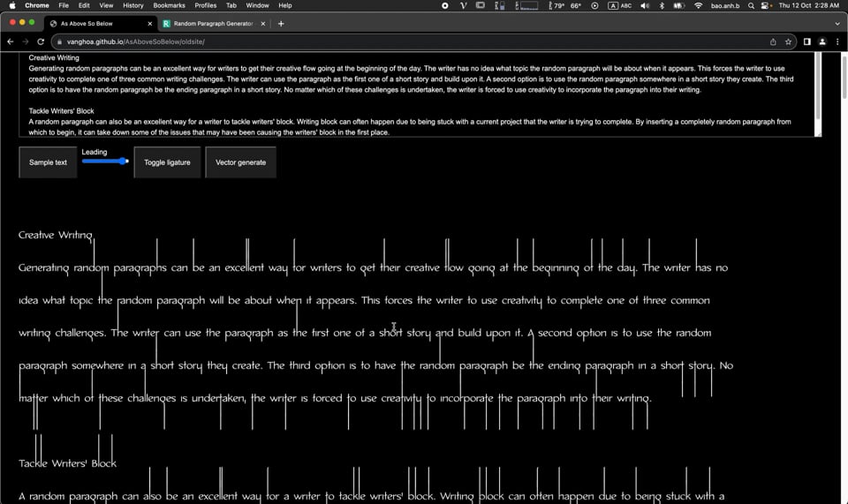This screenshot has height=504, width=848.
Task: Open a new tab with the plus button
Action: pos(281,23)
